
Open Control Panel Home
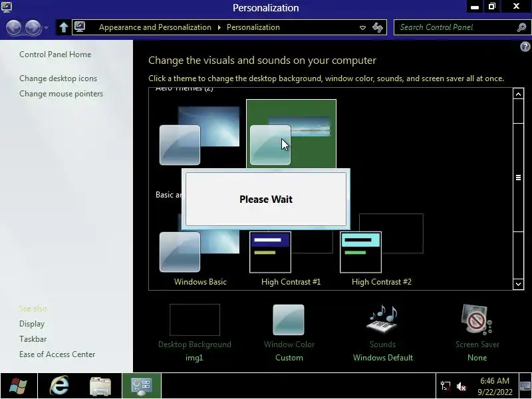[x=55, y=55]
